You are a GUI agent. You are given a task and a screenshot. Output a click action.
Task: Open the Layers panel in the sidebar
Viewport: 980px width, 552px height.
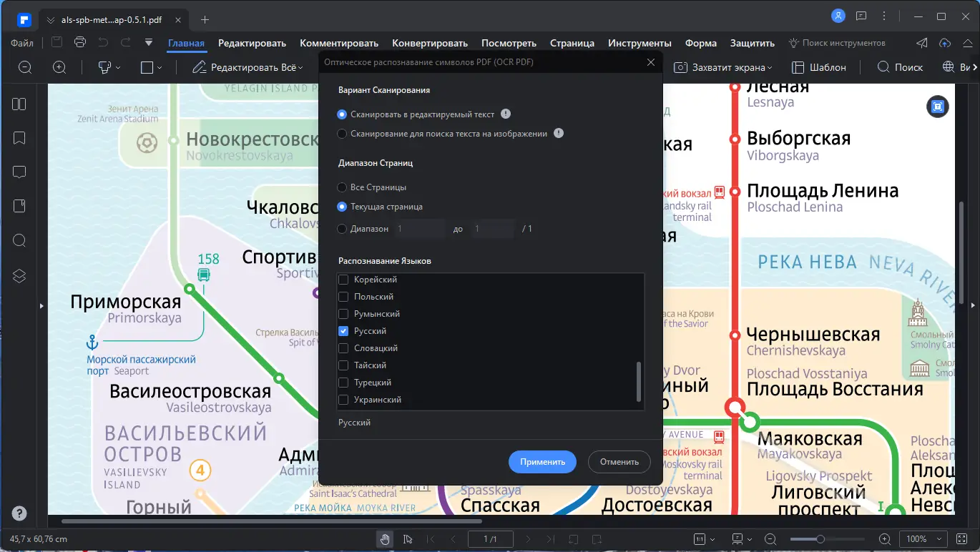pyautogui.click(x=19, y=275)
